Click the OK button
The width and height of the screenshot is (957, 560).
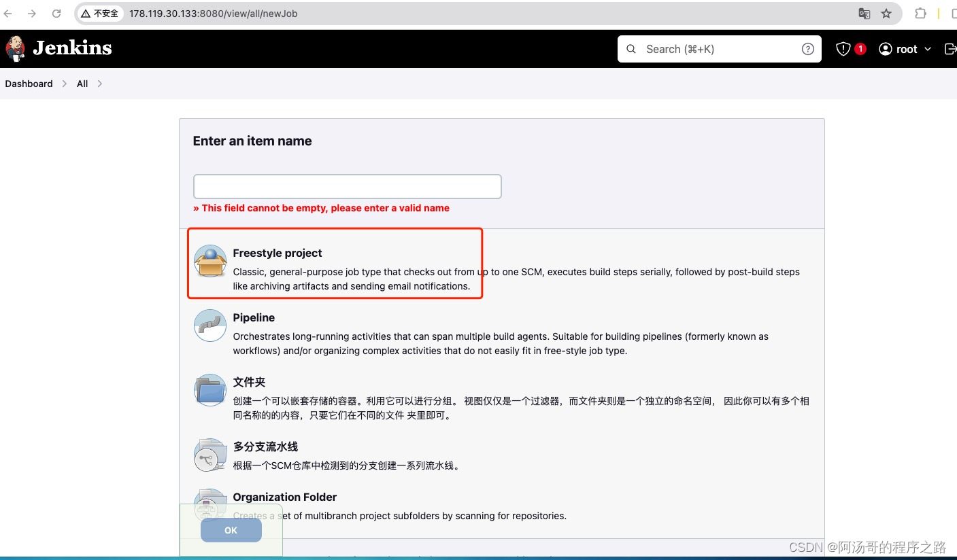(231, 530)
